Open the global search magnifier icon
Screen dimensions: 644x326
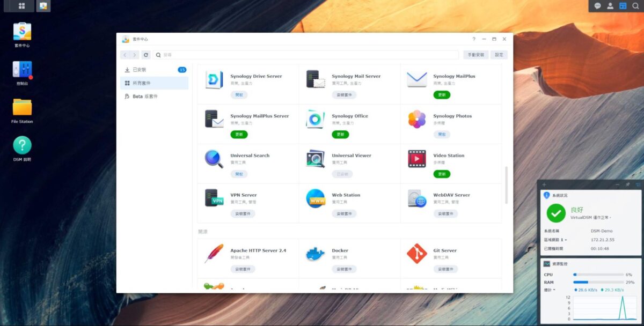635,6
